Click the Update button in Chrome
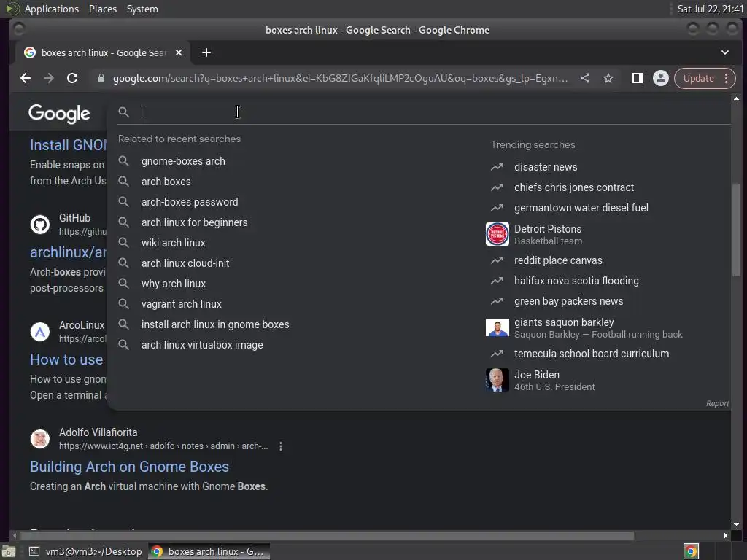The height and width of the screenshot is (560, 747). (x=698, y=78)
